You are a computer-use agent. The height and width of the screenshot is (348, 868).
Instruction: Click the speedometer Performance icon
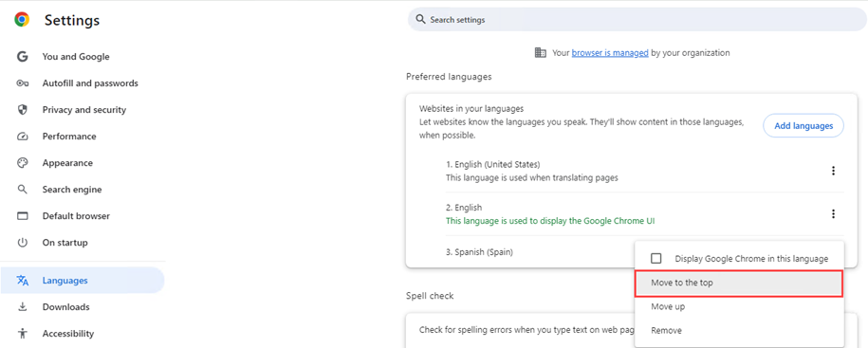pos(22,137)
